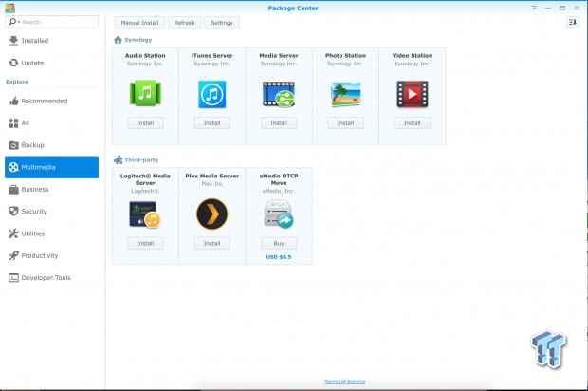
Task: Click the USD $8.5 price text
Action: click(x=279, y=257)
